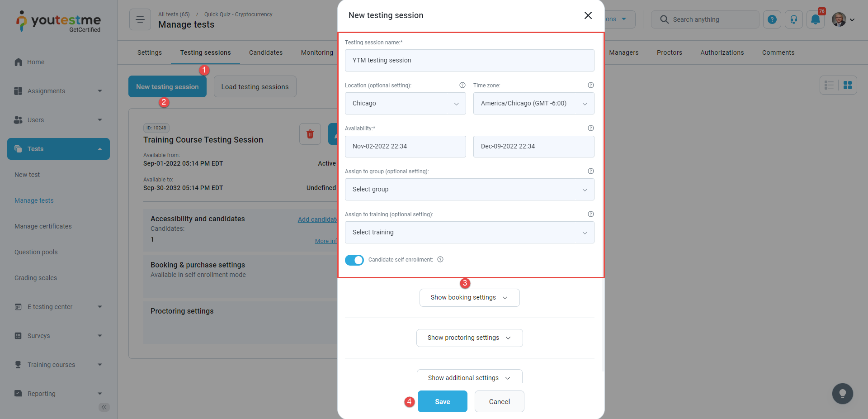The width and height of the screenshot is (868, 419).
Task: Click the hamburger menu icon
Action: coord(140,19)
